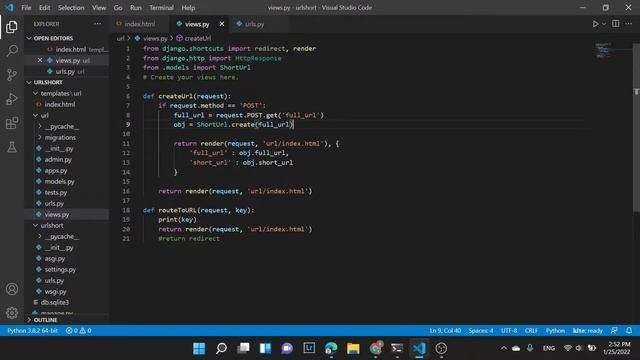The height and width of the screenshot is (360, 640).
Task: Run Python file with play button
Action: 595,24
